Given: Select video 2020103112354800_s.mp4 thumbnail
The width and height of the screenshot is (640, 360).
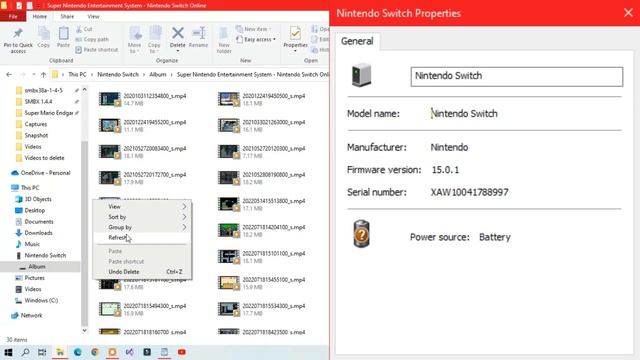Looking at the screenshot, I should click(x=110, y=99).
